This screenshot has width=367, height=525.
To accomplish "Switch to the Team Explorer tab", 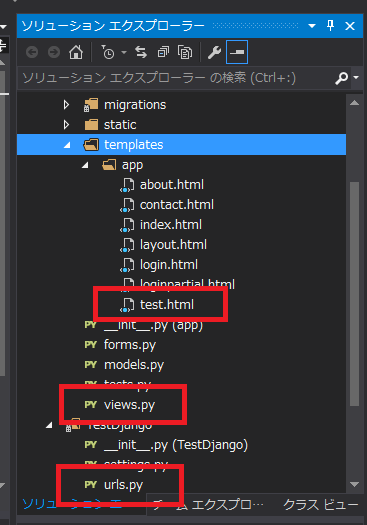I will [x=208, y=505].
